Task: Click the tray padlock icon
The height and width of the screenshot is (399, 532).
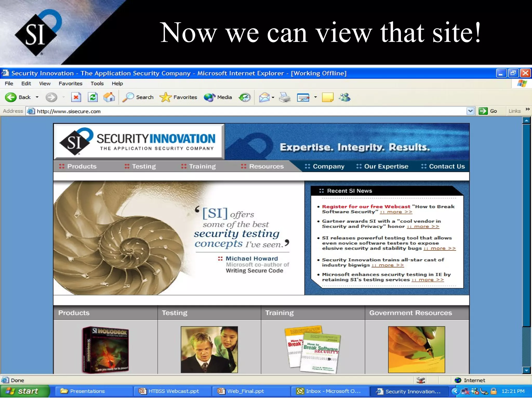Action: (x=494, y=391)
